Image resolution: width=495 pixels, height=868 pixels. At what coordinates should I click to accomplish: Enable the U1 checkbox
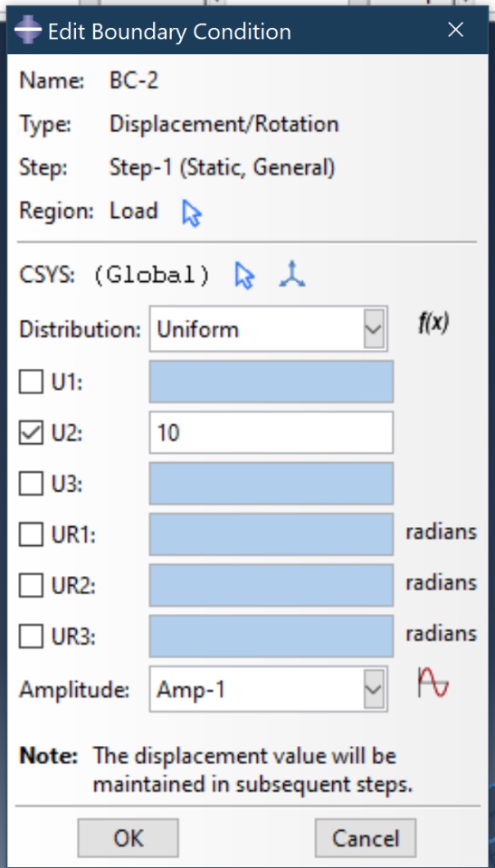click(x=31, y=382)
